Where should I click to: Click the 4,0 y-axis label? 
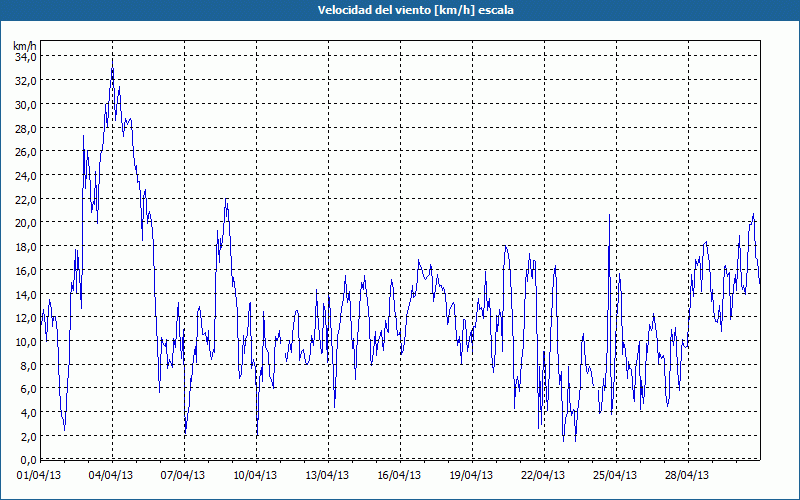[x=28, y=413]
